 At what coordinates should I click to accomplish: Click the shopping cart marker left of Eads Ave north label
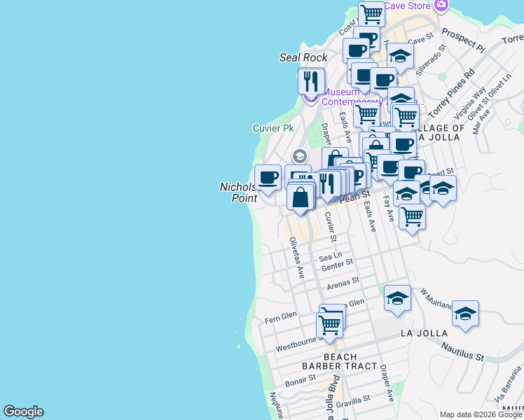coord(366,115)
